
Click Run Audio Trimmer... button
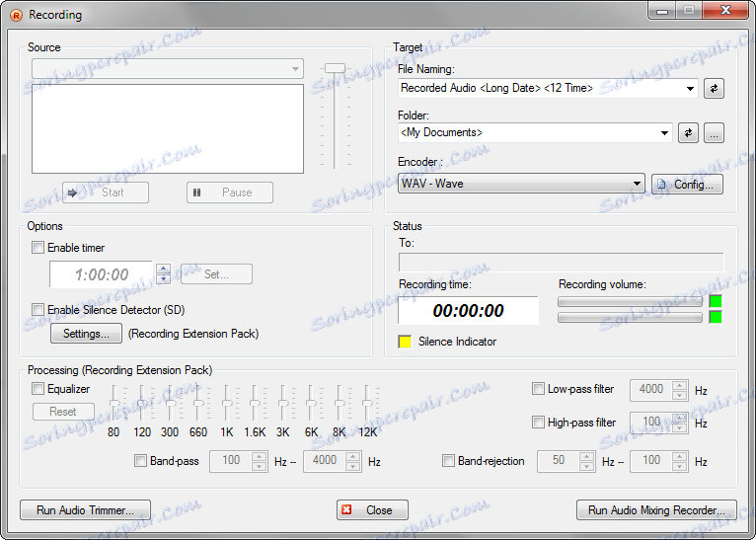click(85, 510)
